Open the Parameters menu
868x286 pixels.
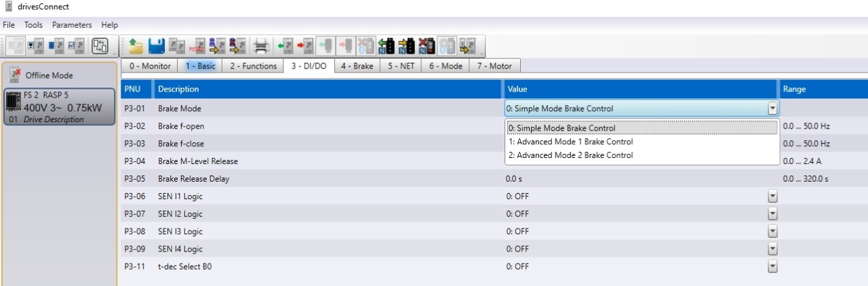(71, 25)
